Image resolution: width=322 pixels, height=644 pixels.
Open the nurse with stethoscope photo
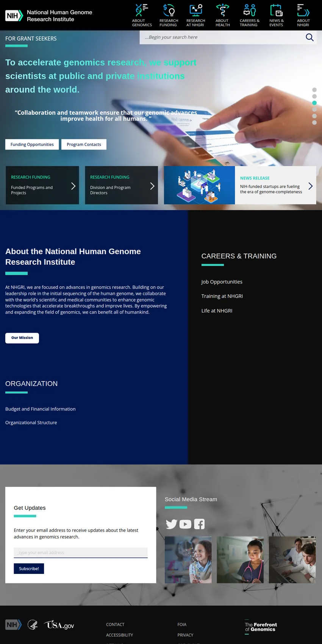[240, 560]
